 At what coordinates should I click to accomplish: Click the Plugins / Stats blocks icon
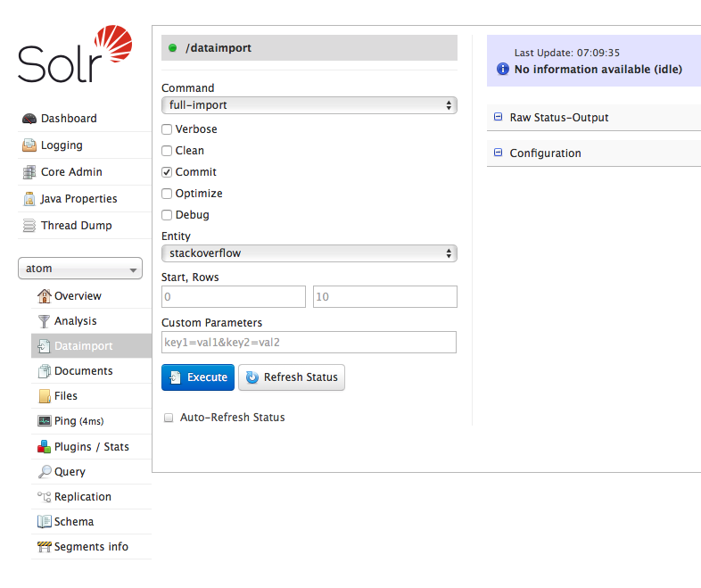(45, 447)
